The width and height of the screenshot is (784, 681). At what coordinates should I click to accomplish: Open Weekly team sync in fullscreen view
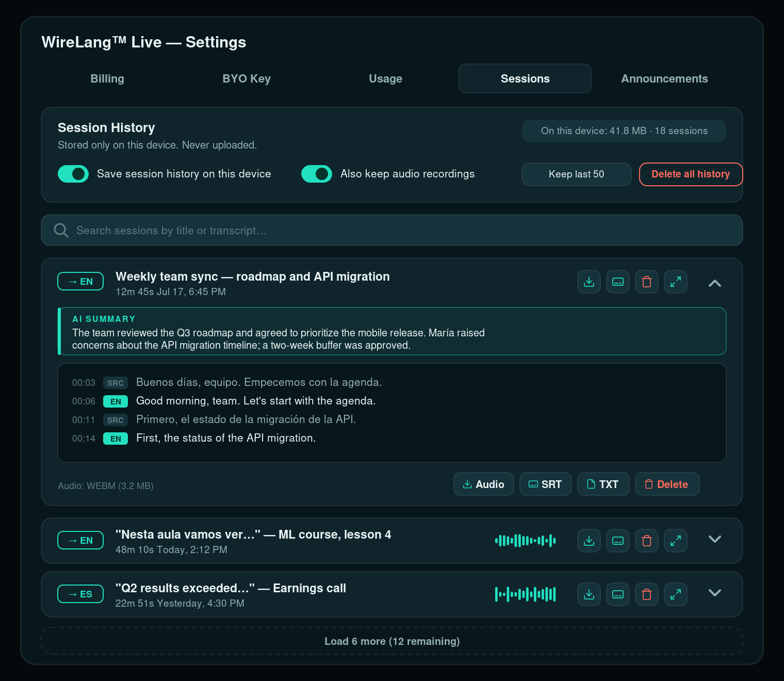click(x=676, y=282)
